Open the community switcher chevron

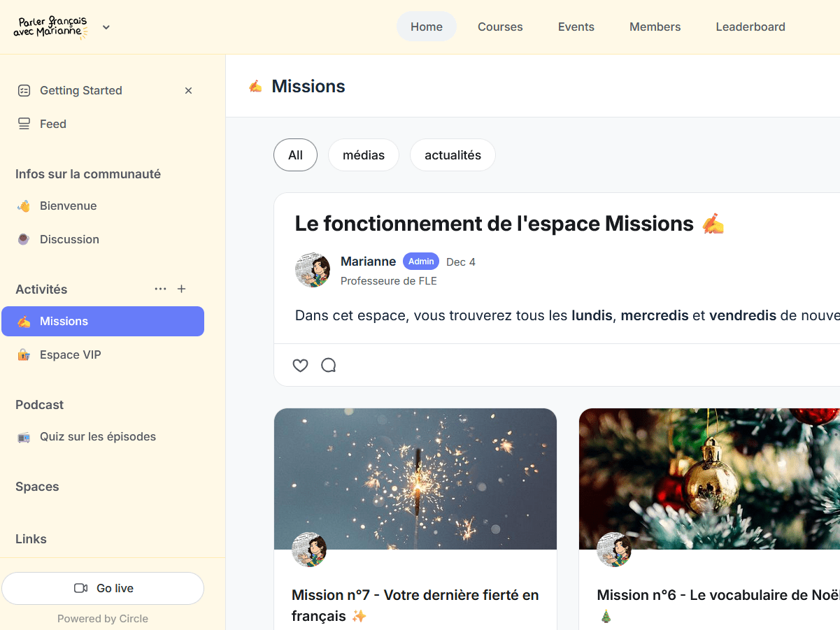[106, 27]
